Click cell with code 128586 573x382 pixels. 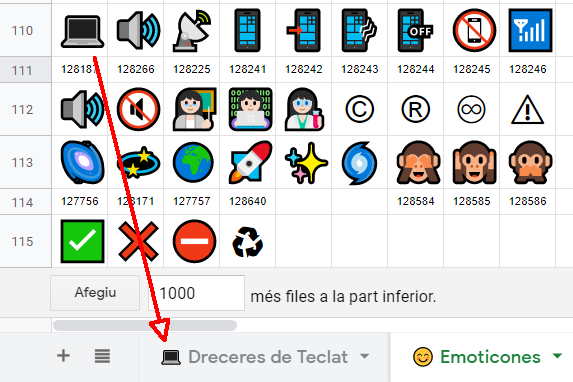tap(527, 201)
